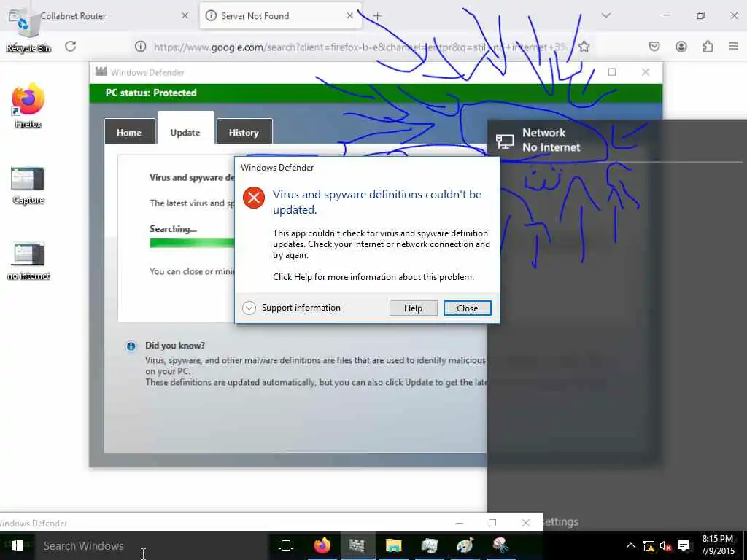Open the Windows Start menu
This screenshot has width=747, height=560.
(18, 545)
